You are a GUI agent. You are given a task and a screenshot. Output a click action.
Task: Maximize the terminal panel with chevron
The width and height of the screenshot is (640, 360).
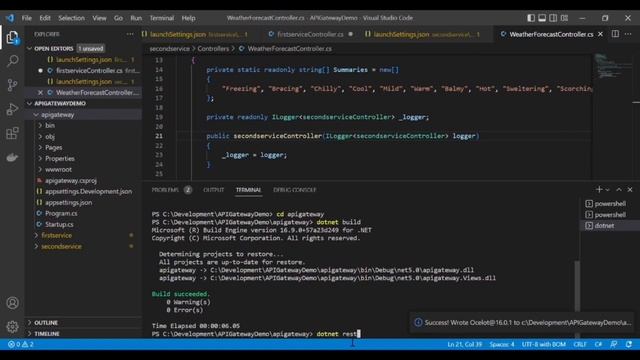pos(619,189)
